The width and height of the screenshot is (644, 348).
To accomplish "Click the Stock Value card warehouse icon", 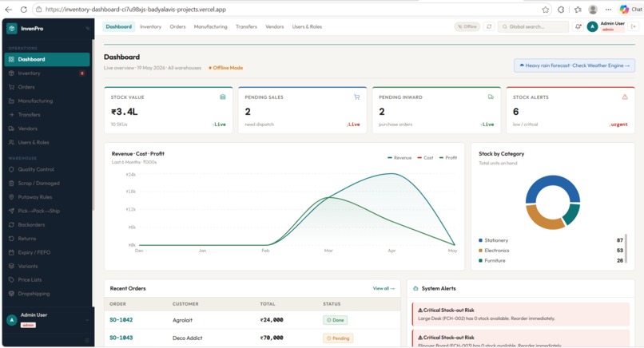I will click(223, 97).
